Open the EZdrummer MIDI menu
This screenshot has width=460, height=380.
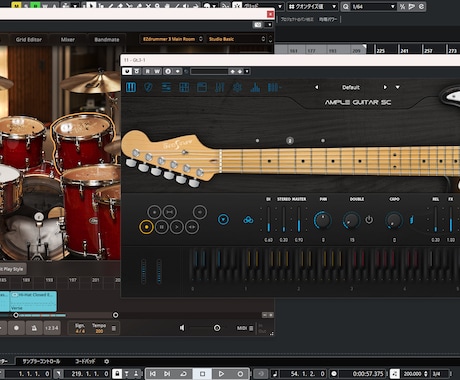[245, 328]
